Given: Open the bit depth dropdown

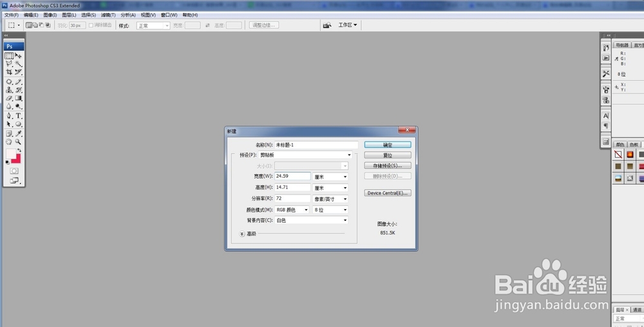Looking at the screenshot, I should click(x=330, y=210).
